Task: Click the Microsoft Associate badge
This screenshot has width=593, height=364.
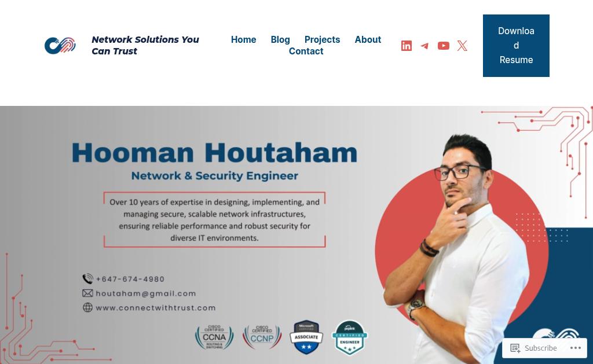Action: click(306, 337)
